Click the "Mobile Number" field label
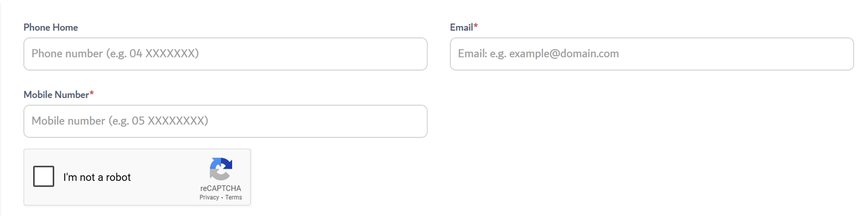 coord(56,94)
